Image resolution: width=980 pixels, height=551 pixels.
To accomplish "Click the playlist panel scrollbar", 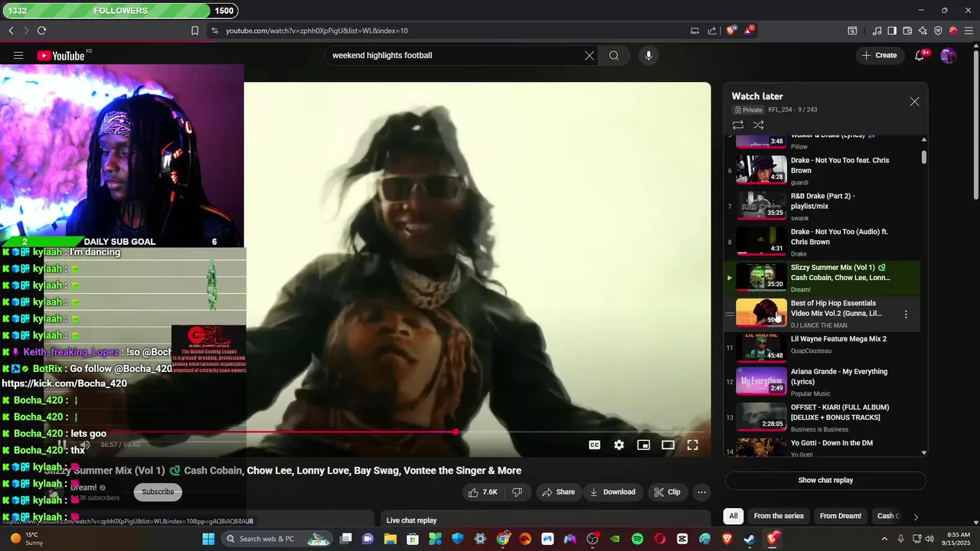I will (923, 157).
